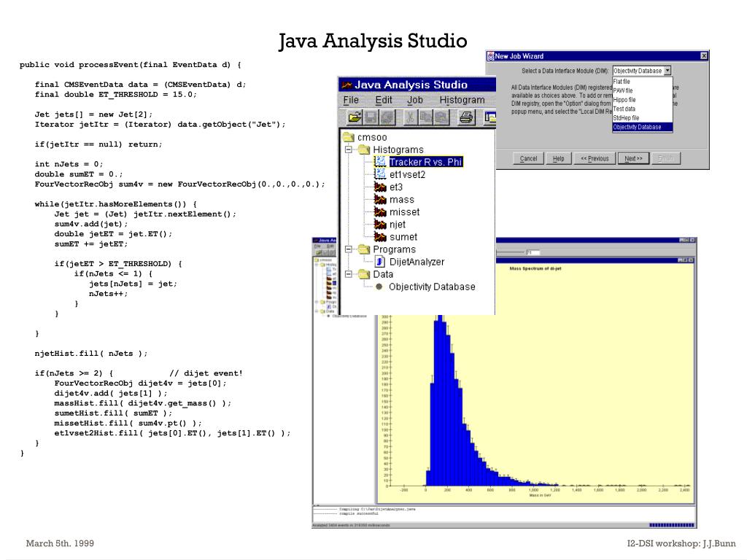Click the Histograms folder icon in tree

(x=365, y=149)
